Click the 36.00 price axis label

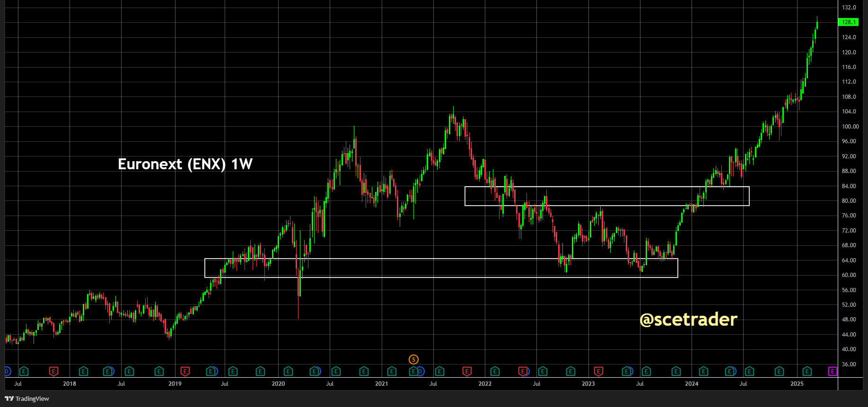849,364
